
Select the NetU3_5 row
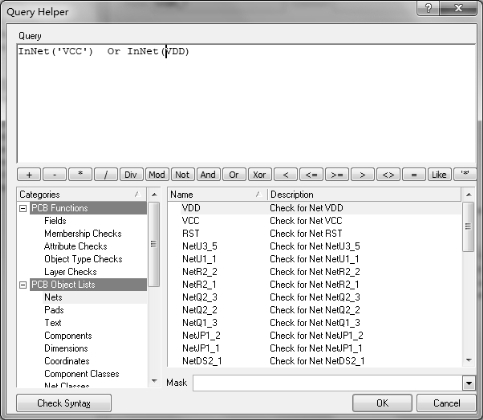pos(314,246)
